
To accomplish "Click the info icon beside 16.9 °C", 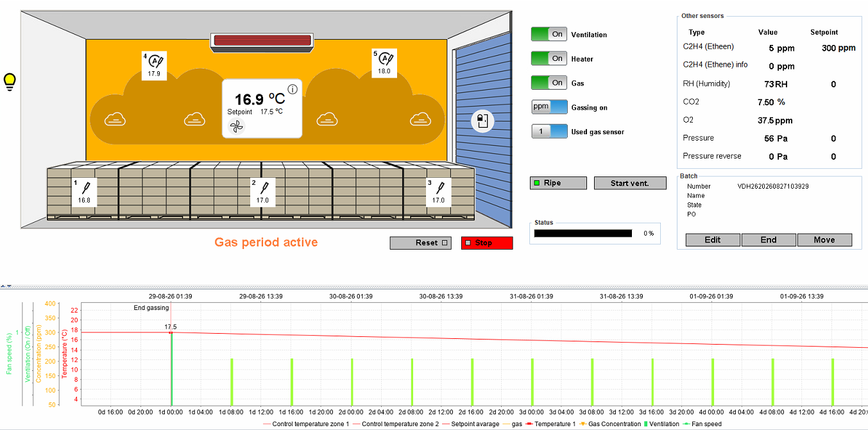I will (x=293, y=89).
